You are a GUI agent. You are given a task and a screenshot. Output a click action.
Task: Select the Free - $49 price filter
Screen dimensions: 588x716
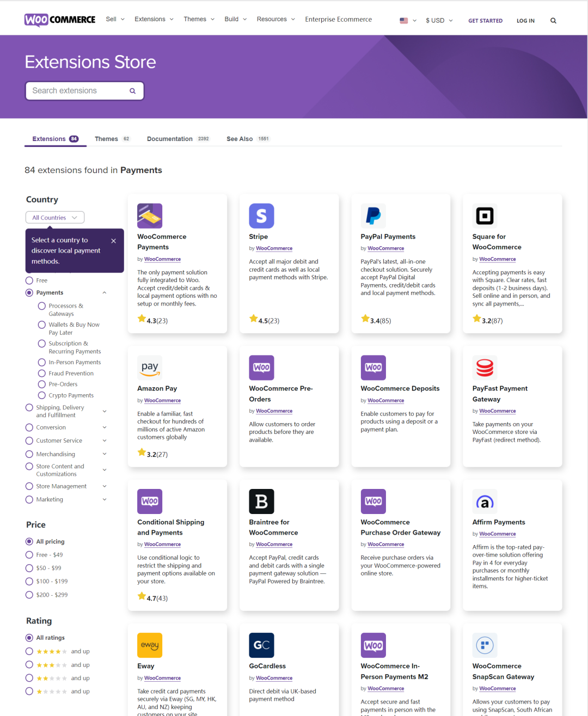(x=29, y=554)
